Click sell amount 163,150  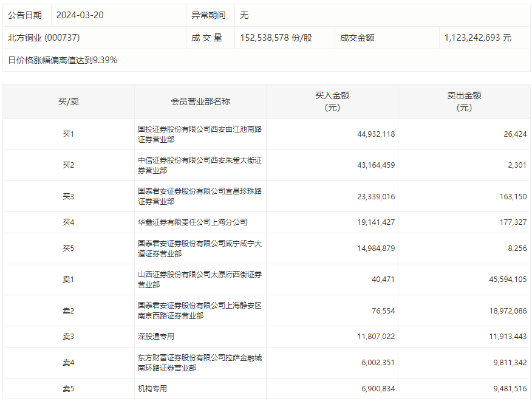513,197
